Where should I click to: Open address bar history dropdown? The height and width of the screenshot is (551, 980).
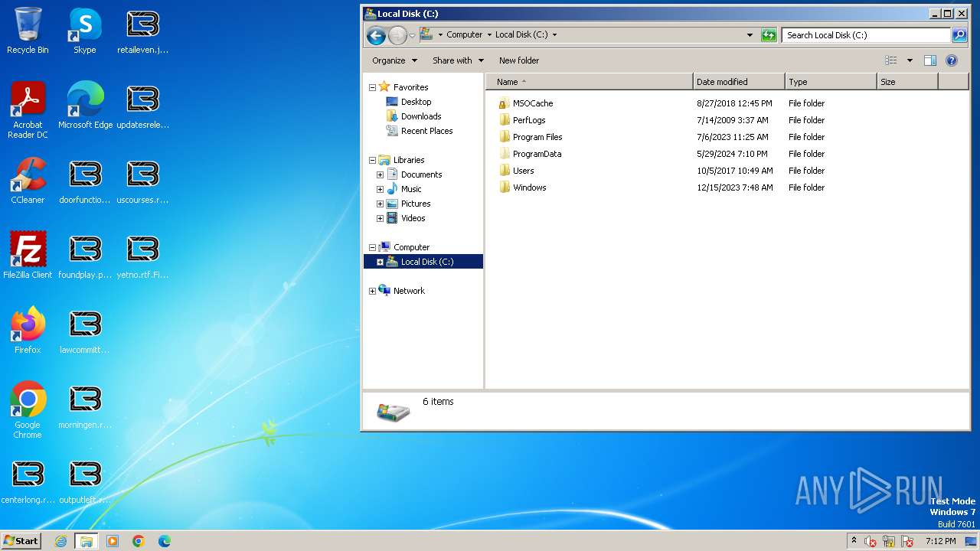tap(750, 35)
